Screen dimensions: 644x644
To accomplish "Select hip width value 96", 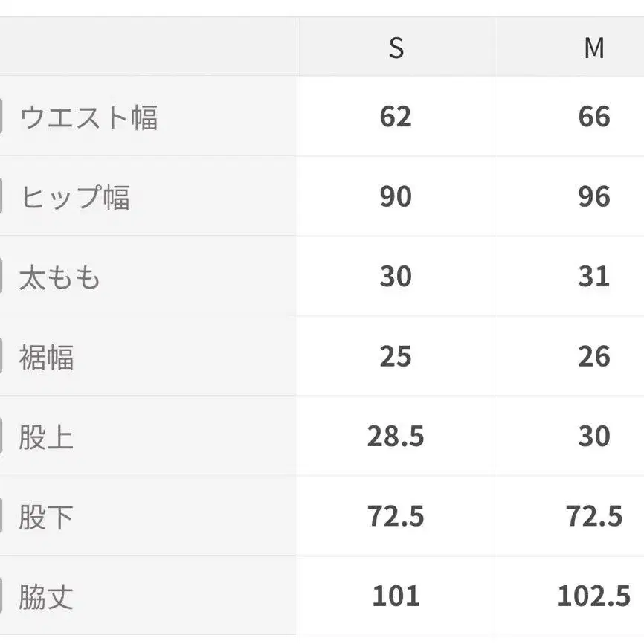I will (593, 196).
